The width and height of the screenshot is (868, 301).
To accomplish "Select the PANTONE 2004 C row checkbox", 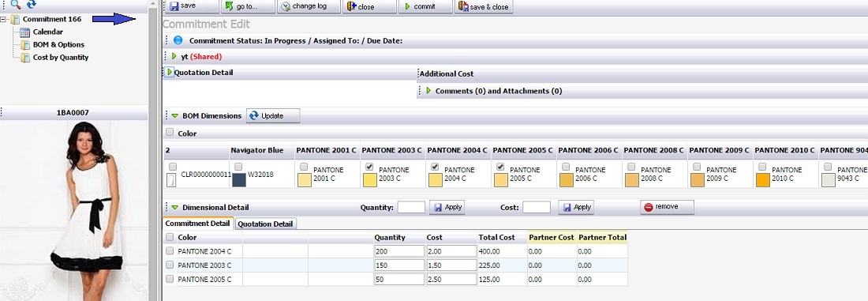I will point(170,251).
